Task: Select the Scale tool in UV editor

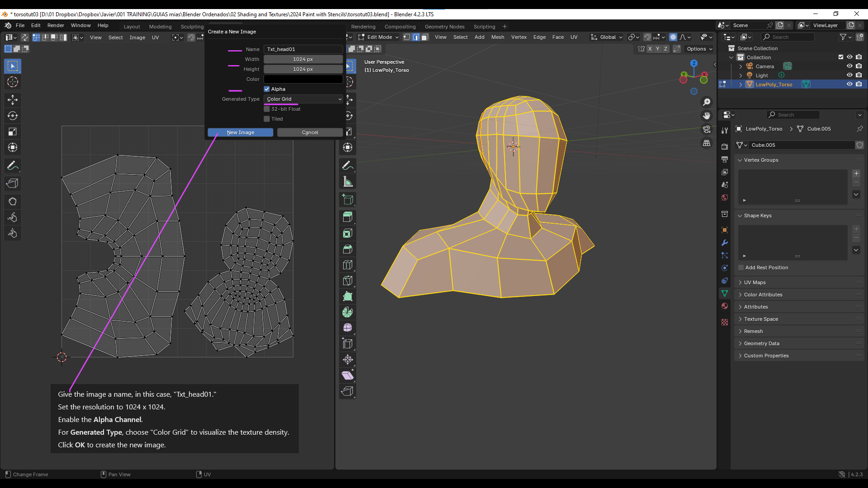Action: click(13, 131)
